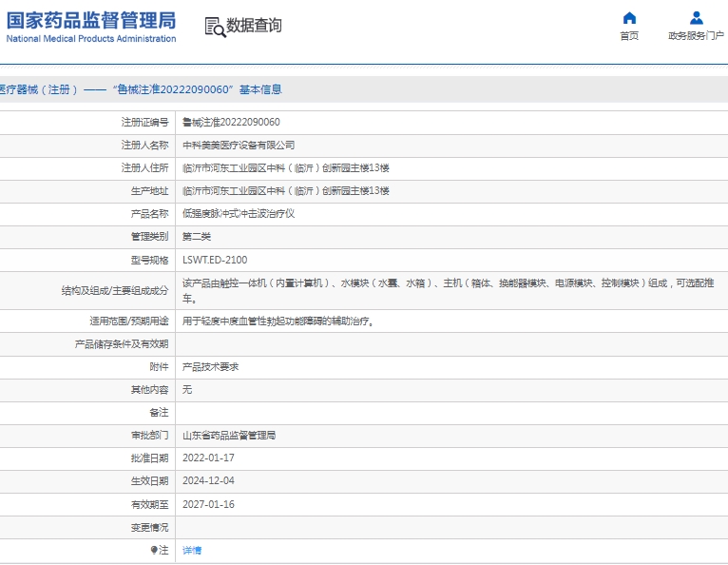Select the 注册人住所 address value

pos(286,168)
